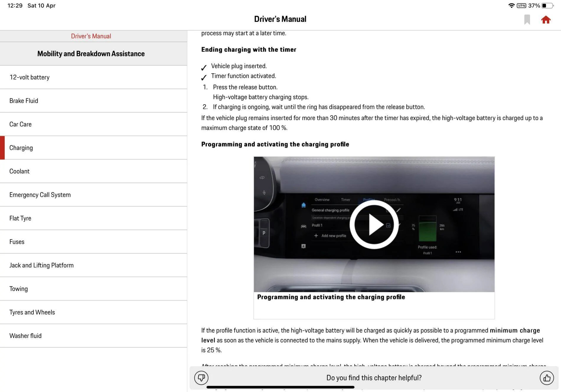Open the Towing chapter
561x392 pixels.
tap(93, 289)
